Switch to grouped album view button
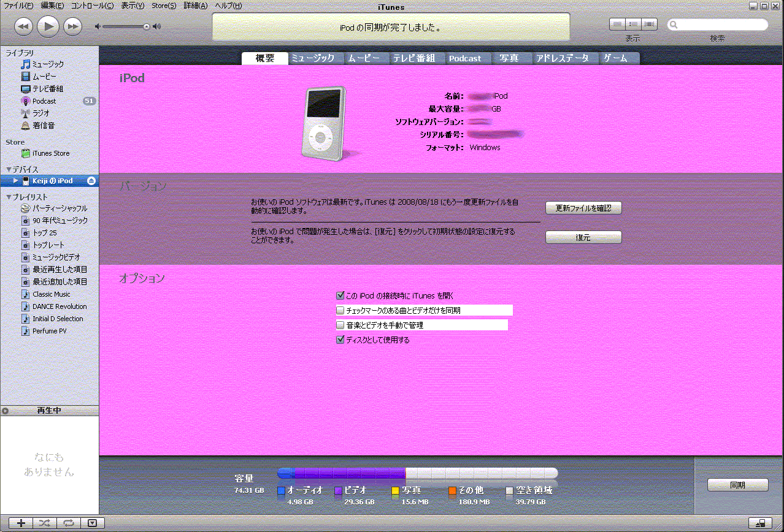The height and width of the screenshot is (532, 784). pos(633,24)
